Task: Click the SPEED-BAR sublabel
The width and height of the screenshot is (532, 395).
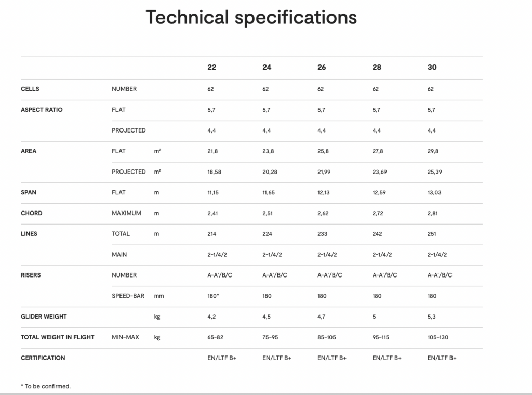Action: (x=128, y=296)
